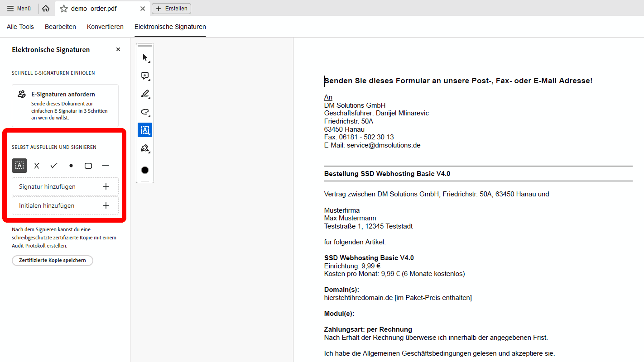Select the cross mark (X) tool

[x=37, y=166]
